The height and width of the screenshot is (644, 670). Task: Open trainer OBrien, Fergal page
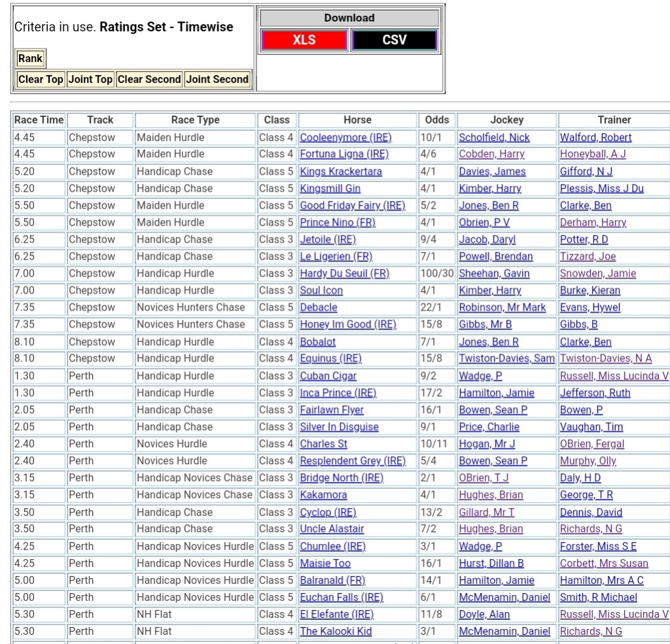coord(591,444)
